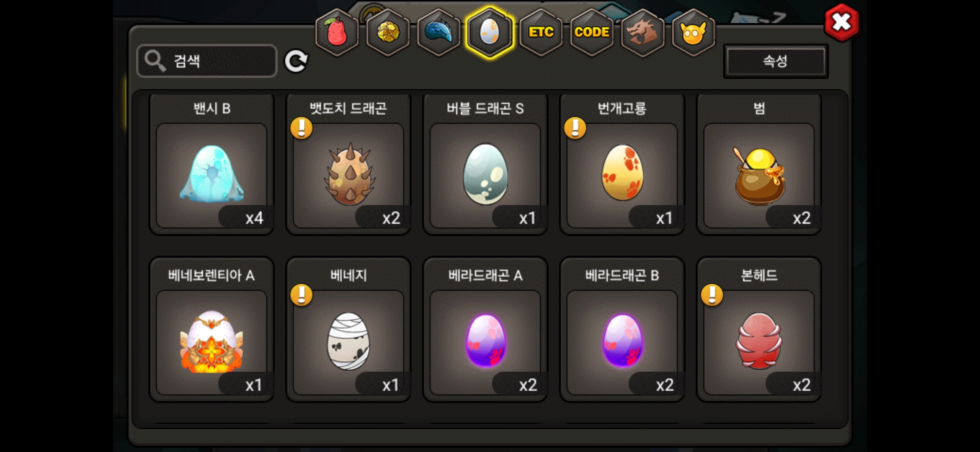Select the 버블 드래곤 S egg
Image resolution: width=980 pixels, height=452 pixels.
(x=485, y=164)
